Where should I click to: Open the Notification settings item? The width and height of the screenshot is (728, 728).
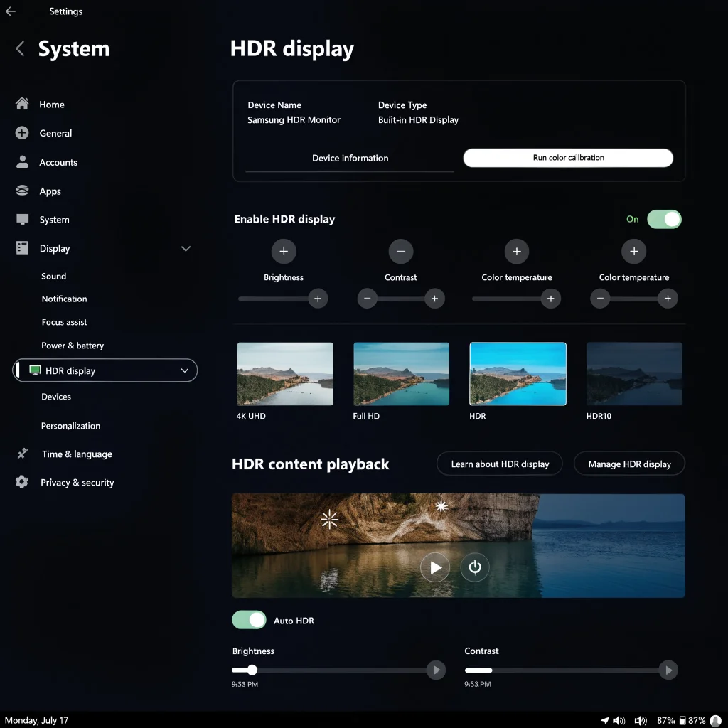click(64, 299)
